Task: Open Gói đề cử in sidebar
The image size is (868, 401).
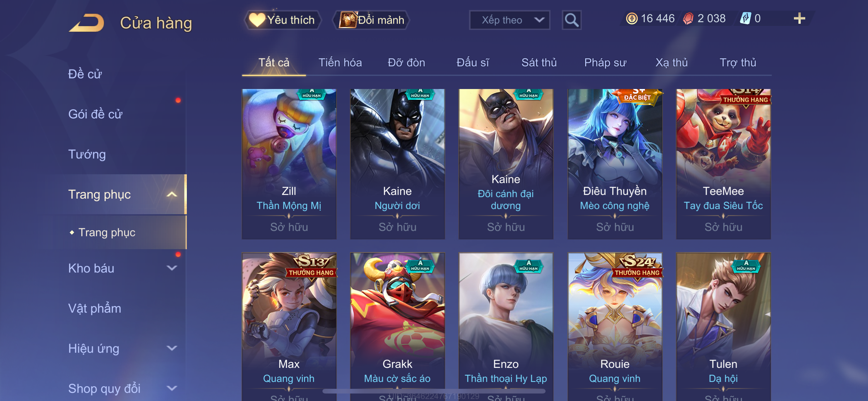Action: [x=95, y=114]
